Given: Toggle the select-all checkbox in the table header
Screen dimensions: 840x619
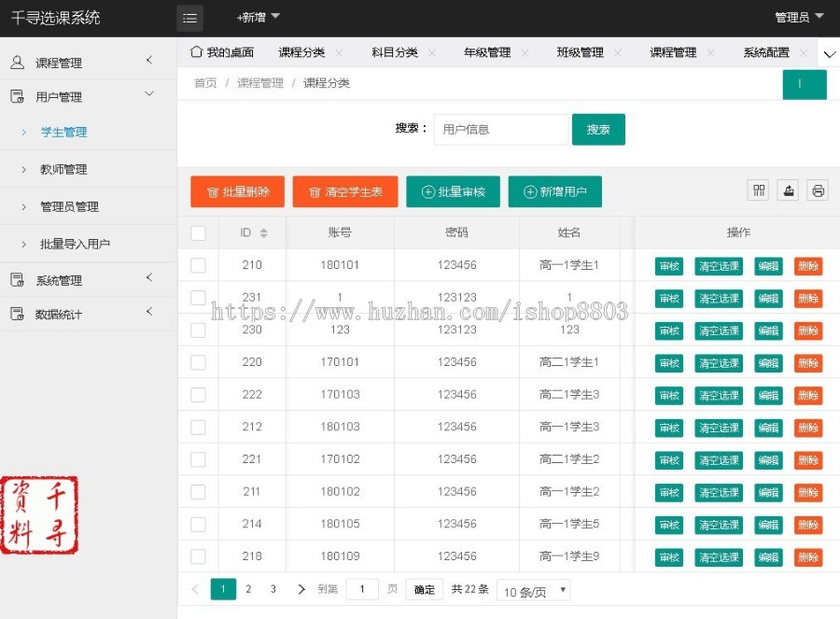Looking at the screenshot, I should click(x=198, y=232).
